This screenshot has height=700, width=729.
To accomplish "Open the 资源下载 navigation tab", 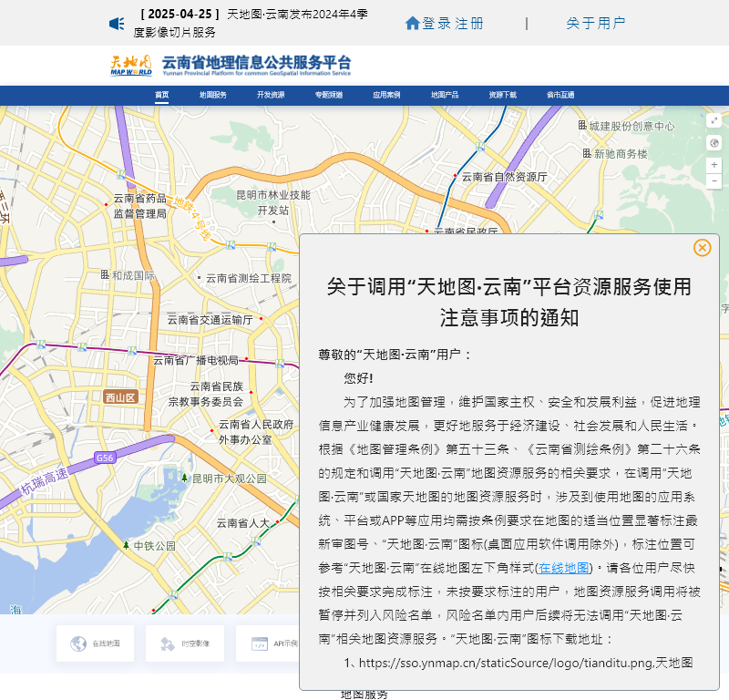I will (503, 95).
